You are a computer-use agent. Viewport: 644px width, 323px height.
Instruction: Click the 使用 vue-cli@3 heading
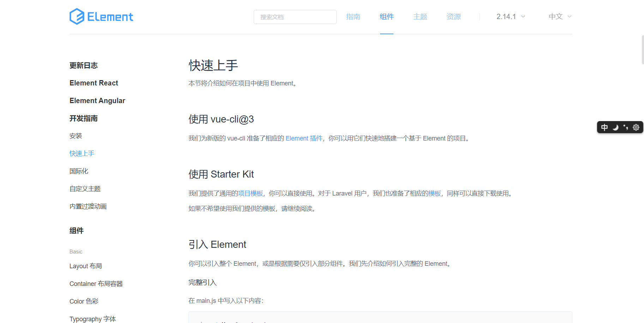pyautogui.click(x=221, y=119)
